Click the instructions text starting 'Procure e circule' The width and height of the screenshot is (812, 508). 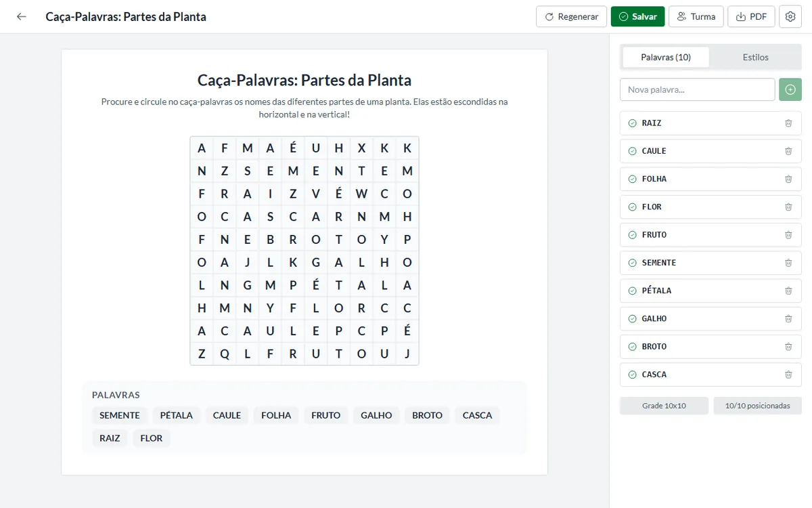pyautogui.click(x=304, y=108)
